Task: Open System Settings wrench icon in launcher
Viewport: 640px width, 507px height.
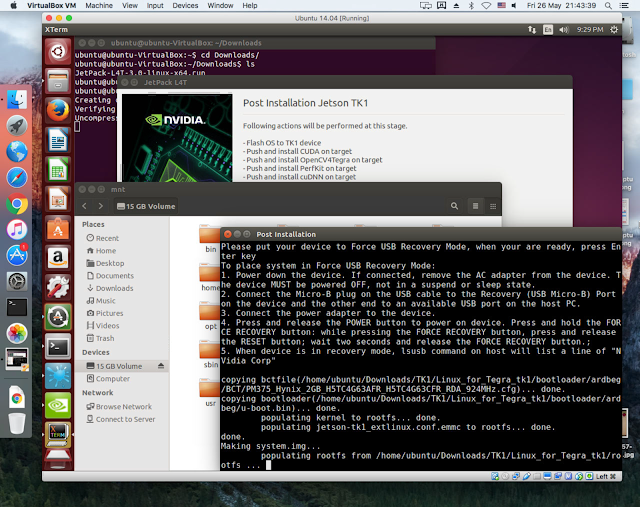Action: [x=58, y=287]
